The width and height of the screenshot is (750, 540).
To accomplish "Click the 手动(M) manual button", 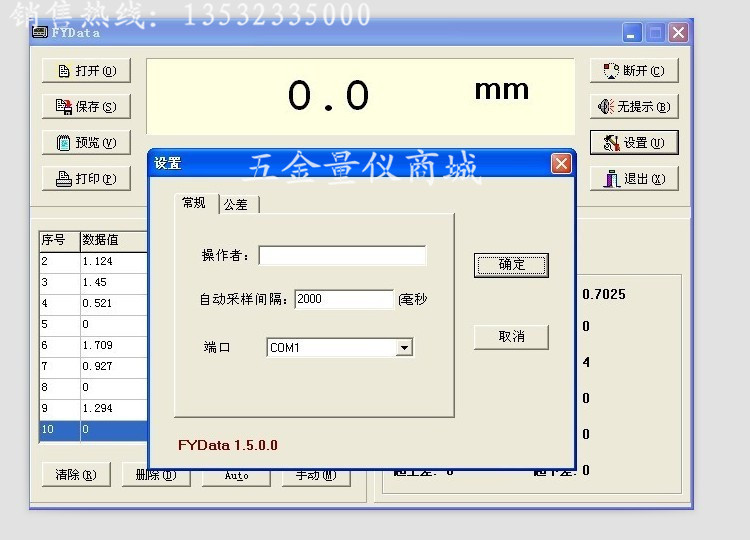I will [x=316, y=477].
